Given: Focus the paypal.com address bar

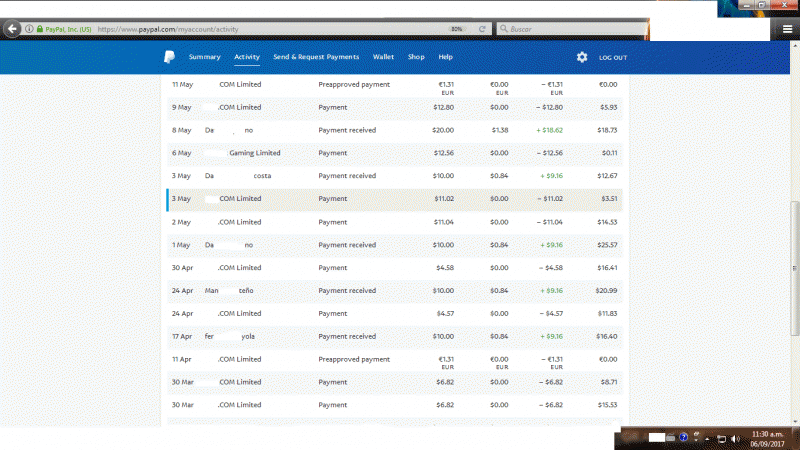Looking at the screenshot, I should [x=270, y=29].
